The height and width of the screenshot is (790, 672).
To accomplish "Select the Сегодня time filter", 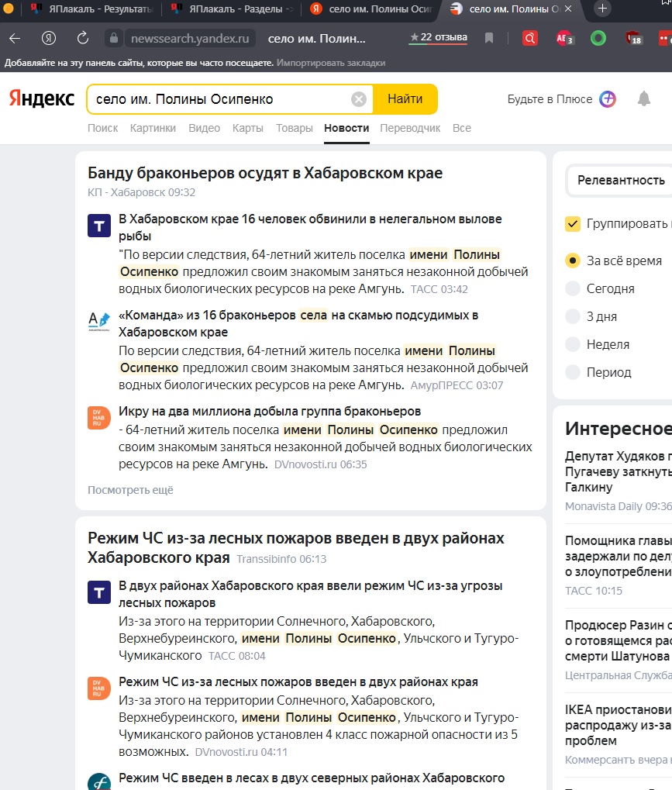I will coord(573,288).
